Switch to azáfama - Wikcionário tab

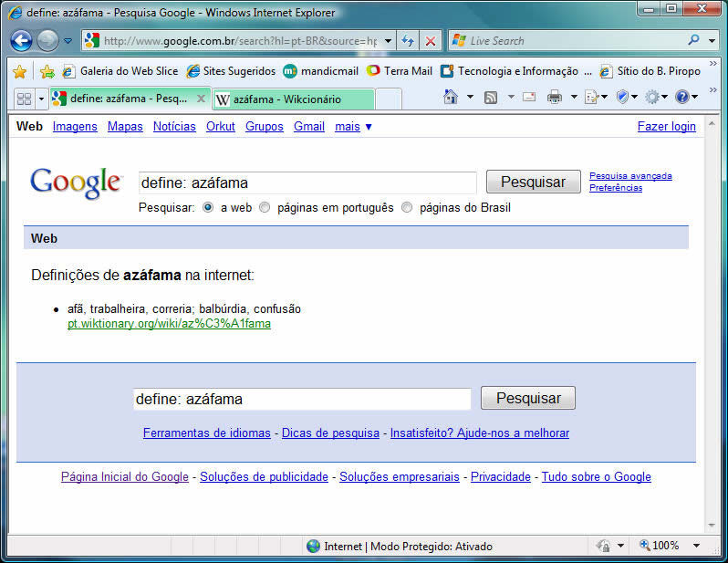294,99
